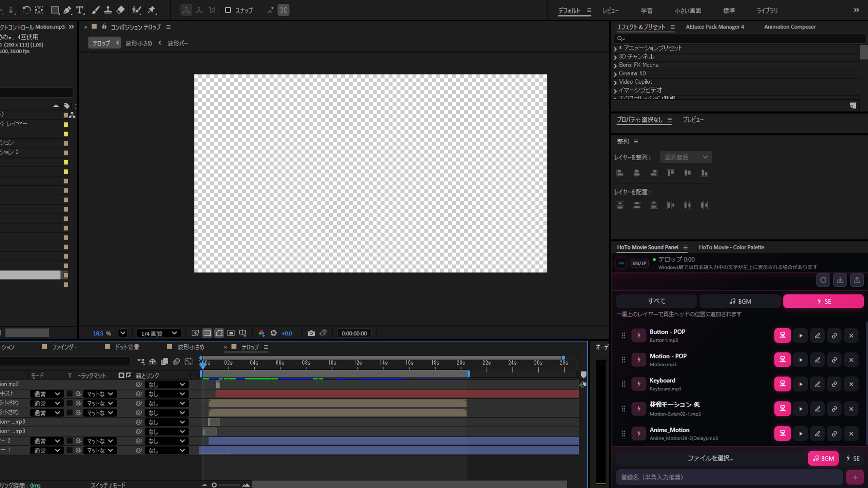Screen dimensions: 868x488
Task: Expand the Cinema 4D effects category
Action: click(615, 74)
